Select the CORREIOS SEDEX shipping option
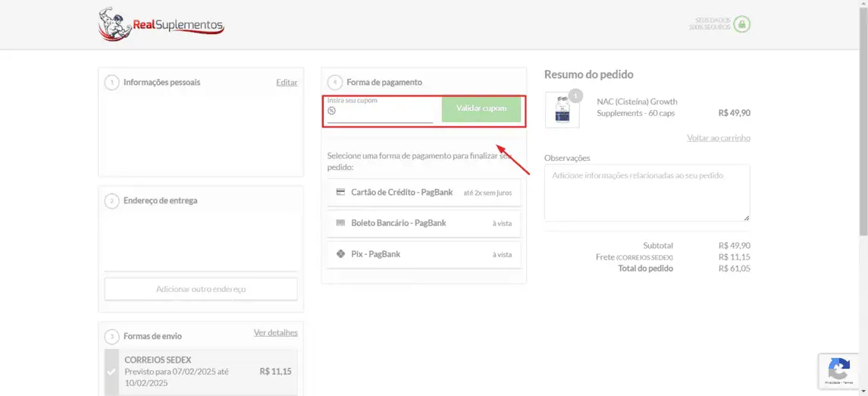Image resolution: width=868 pixels, height=396 pixels. click(x=201, y=372)
